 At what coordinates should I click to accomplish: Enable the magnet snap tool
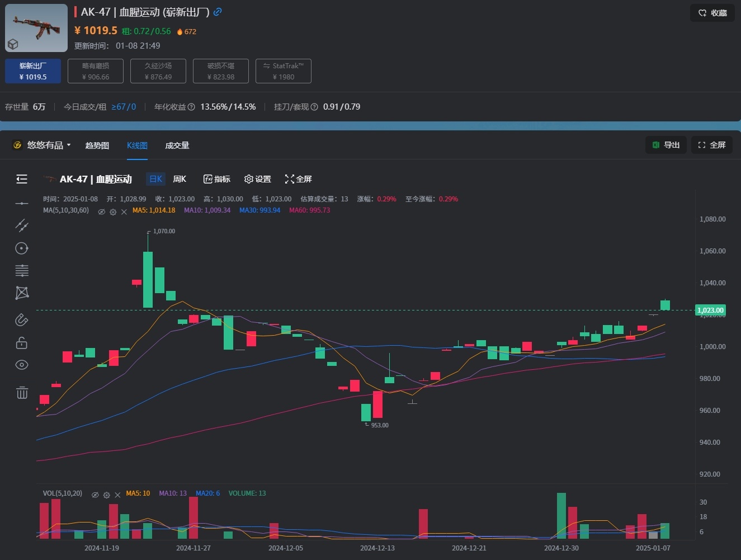[x=21, y=319]
